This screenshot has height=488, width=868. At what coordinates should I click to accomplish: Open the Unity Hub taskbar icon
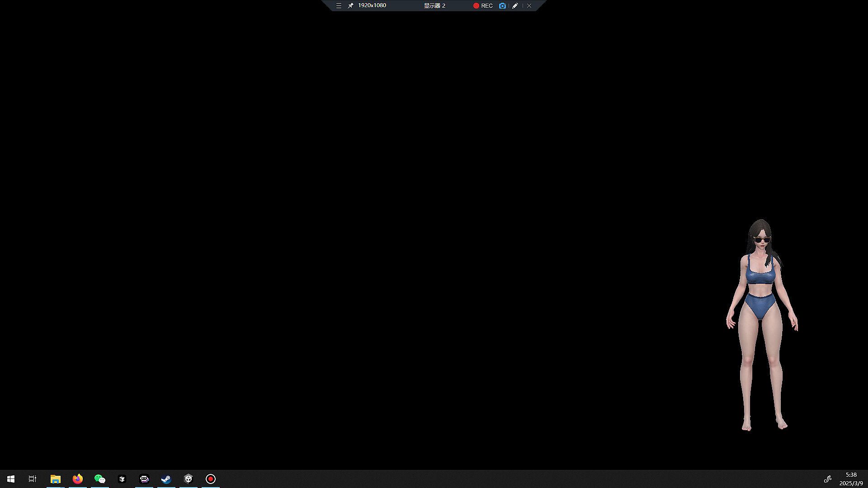[122, 479]
